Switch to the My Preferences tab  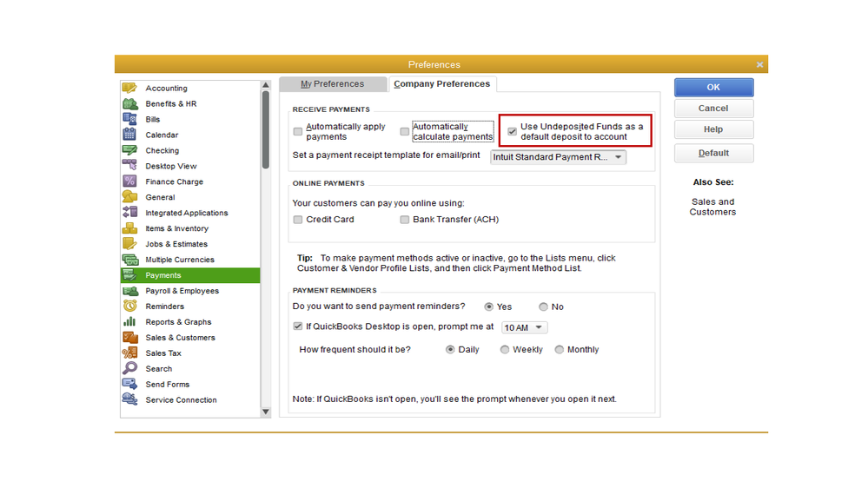pyautogui.click(x=332, y=84)
